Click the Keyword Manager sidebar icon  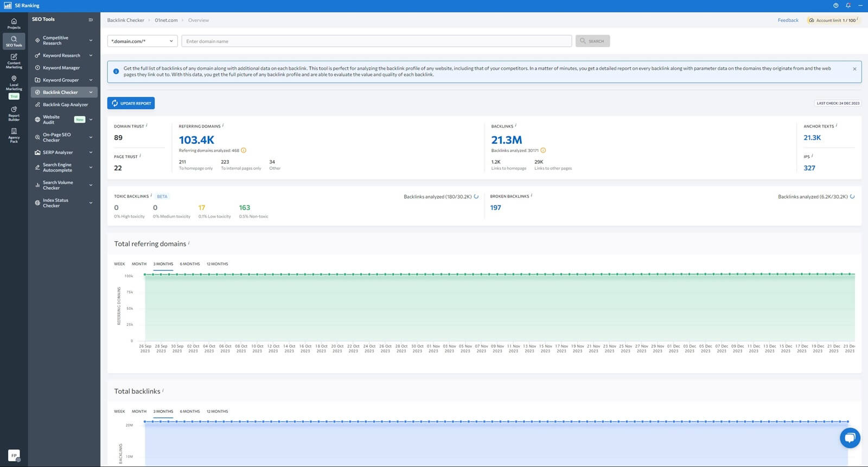pyautogui.click(x=37, y=68)
